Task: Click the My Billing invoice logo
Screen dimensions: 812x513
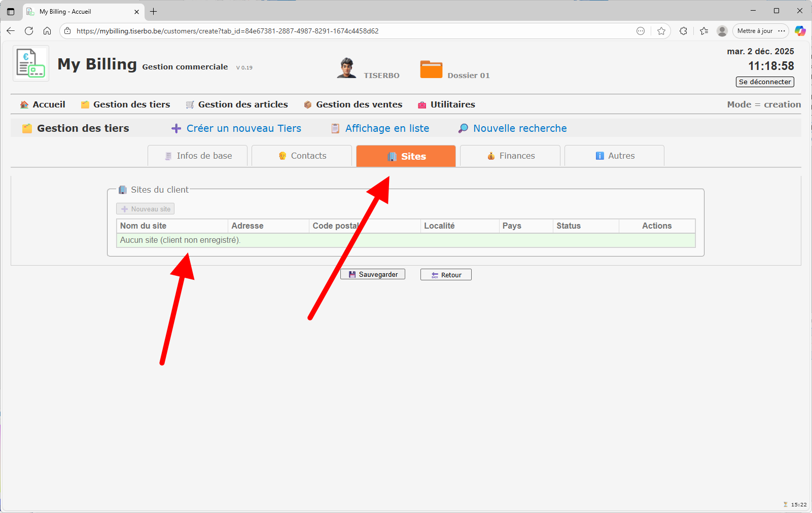Action: pyautogui.click(x=31, y=63)
